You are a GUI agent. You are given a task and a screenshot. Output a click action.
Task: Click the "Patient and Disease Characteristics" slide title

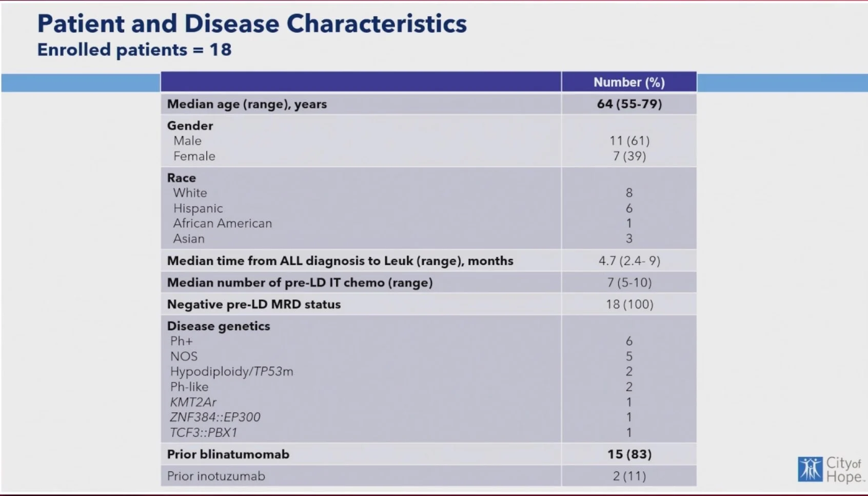coord(252,24)
